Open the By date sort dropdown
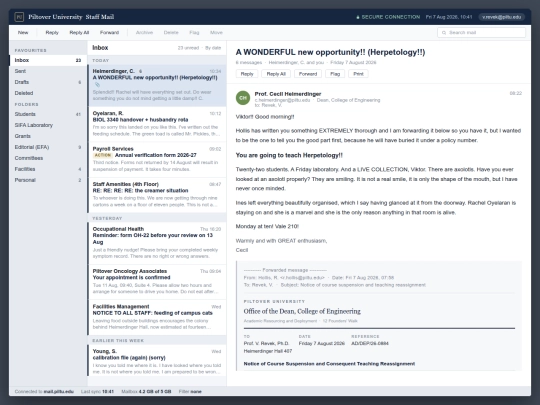The width and height of the screenshot is (540, 405). point(213,48)
